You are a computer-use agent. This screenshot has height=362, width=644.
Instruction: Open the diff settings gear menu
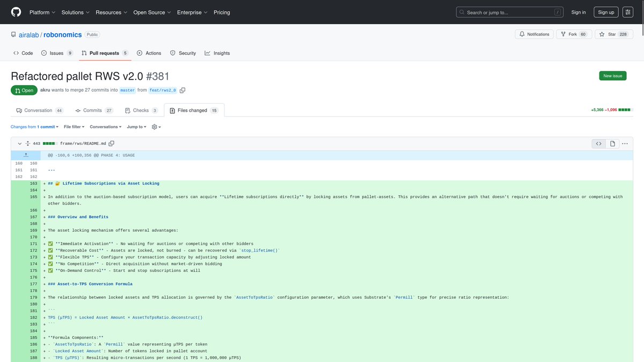pos(156,127)
